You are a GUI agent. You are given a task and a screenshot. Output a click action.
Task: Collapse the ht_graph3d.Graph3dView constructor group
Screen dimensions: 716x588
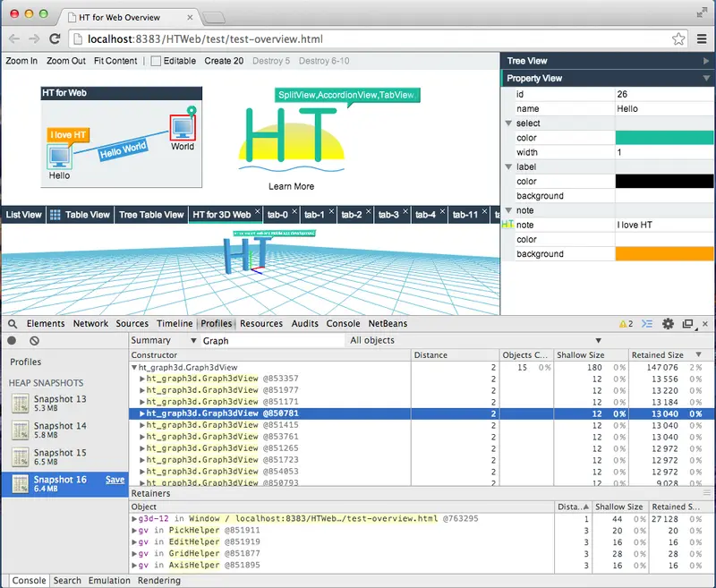pos(134,367)
